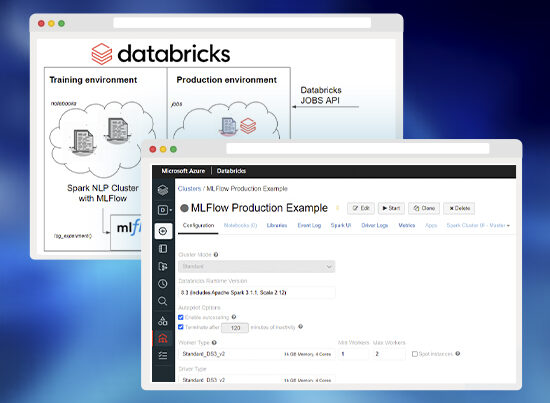
Task: Toggle the Enable autoscaling checkbox
Action: click(x=181, y=317)
